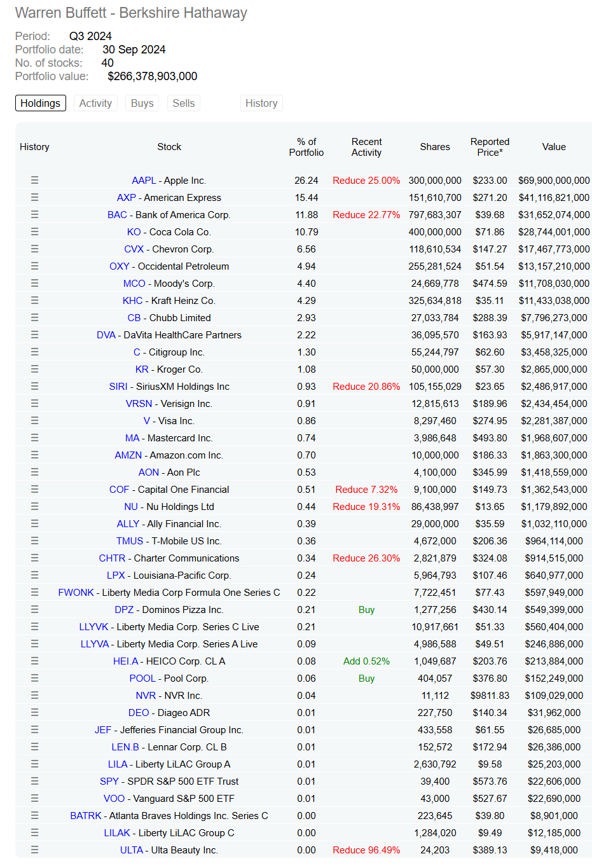Viewport: 592px width, 868px height.
Task: Click the Shares column header
Action: click(435, 147)
